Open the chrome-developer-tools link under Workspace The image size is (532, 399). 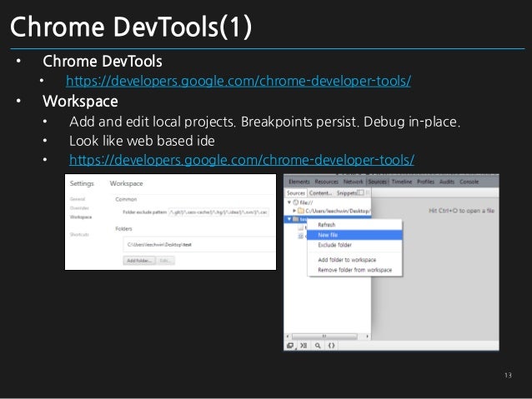pyautogui.click(x=242, y=160)
